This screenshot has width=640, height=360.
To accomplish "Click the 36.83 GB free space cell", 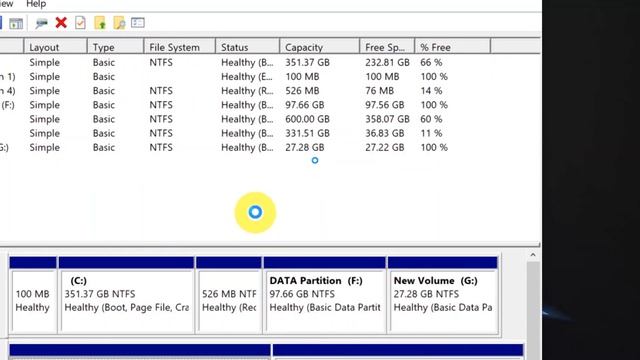I will 384,133.
